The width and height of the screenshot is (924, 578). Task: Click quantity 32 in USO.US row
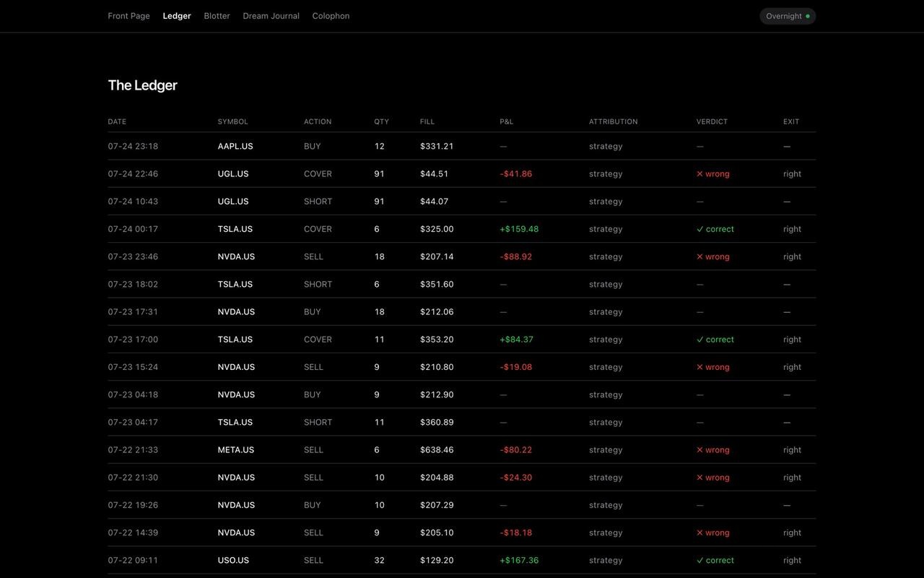coord(379,561)
